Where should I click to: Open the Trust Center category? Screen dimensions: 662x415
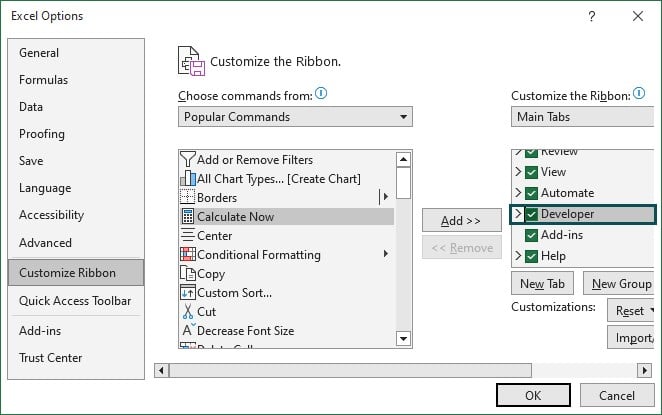(x=76, y=358)
